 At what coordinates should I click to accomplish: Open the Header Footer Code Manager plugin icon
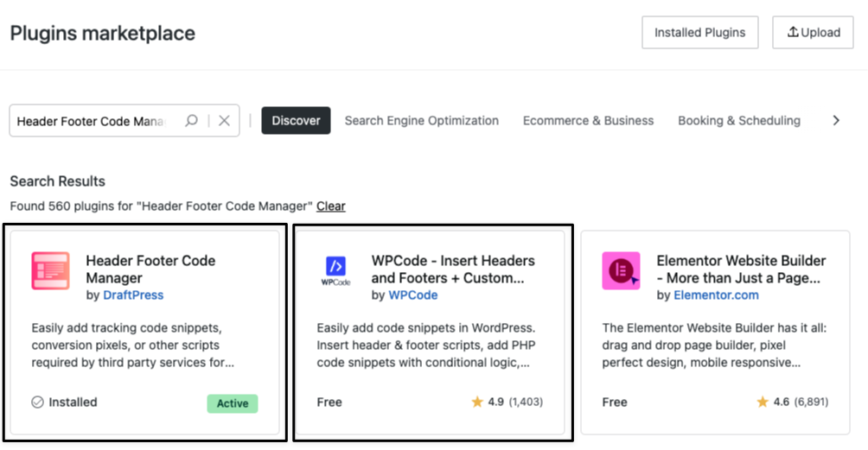50,270
